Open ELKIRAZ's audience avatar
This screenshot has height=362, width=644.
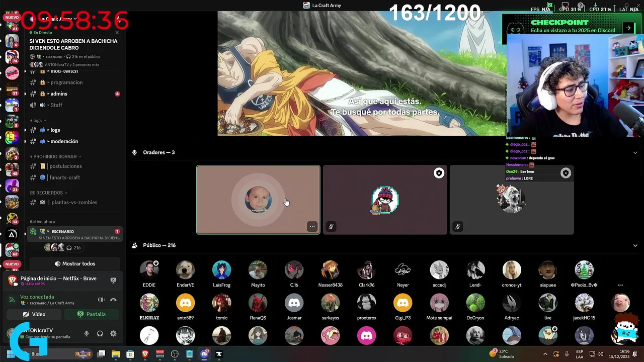(149, 303)
